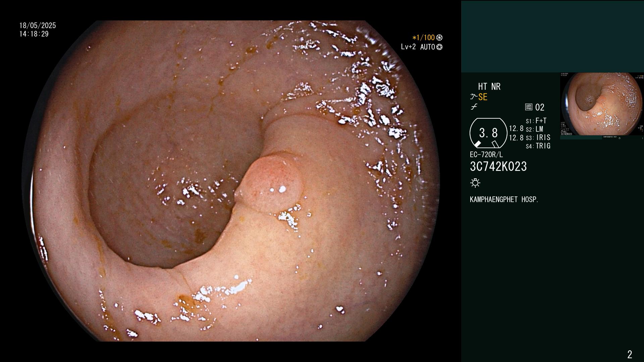This screenshot has width=644, height=362.
Task: Click the color enhancement icon below SE
Action: [474, 107]
